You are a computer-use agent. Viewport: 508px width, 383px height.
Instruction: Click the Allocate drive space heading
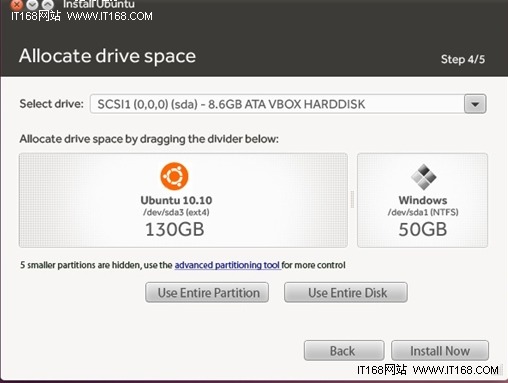pos(107,56)
